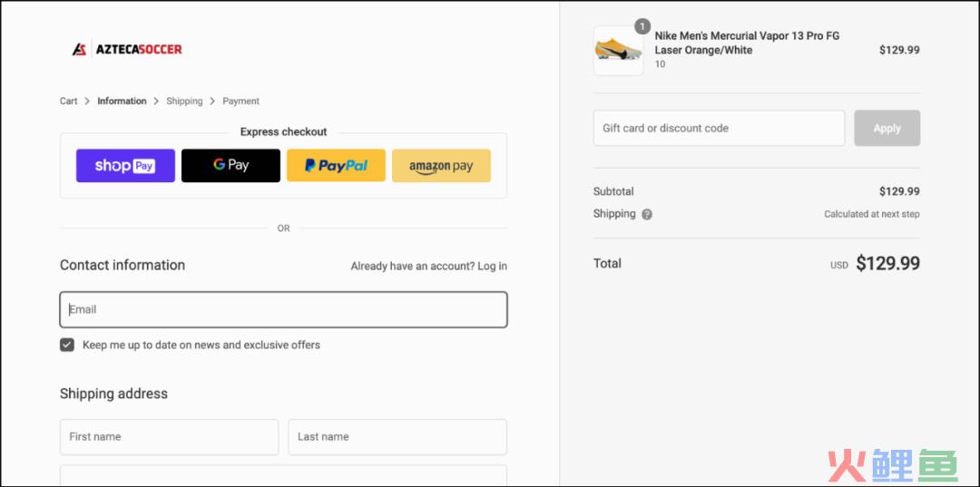The image size is (980, 487).
Task: Click the First name field
Action: (x=170, y=437)
